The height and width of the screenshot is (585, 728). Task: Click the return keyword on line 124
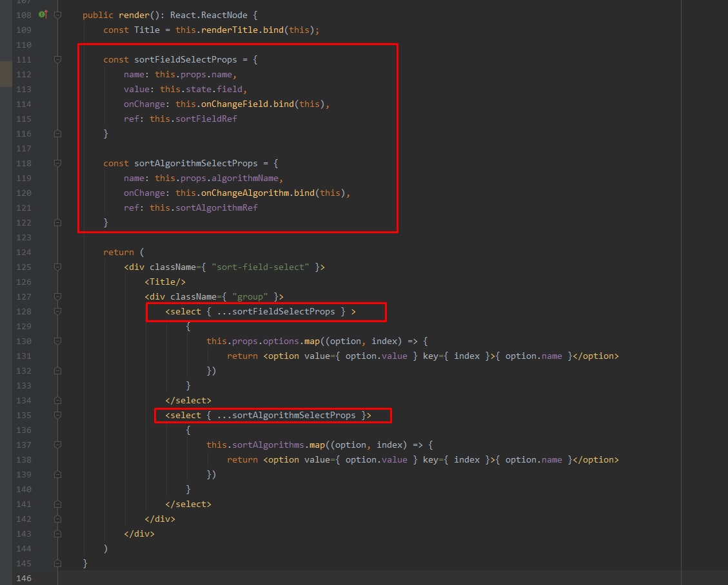(x=119, y=253)
